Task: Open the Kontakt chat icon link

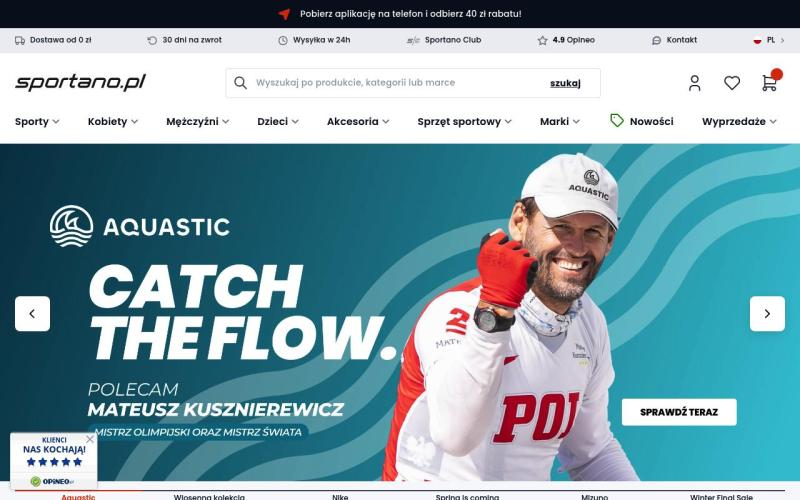Action: (x=674, y=40)
